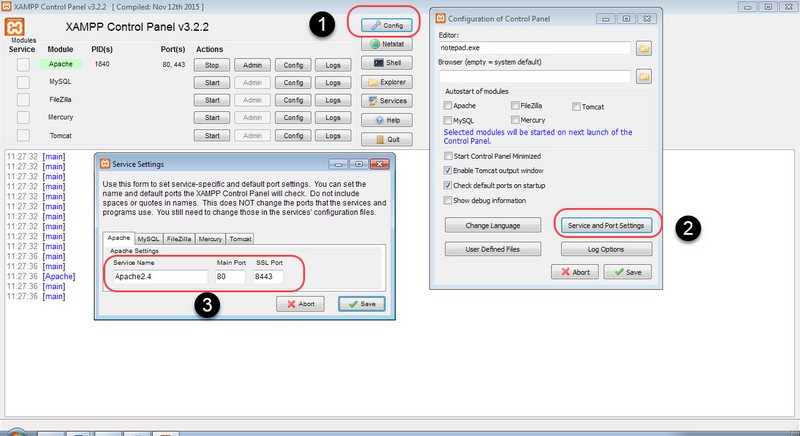Switch to Apache tab in Service Settings
This screenshot has height=436, width=800.
[x=119, y=238]
